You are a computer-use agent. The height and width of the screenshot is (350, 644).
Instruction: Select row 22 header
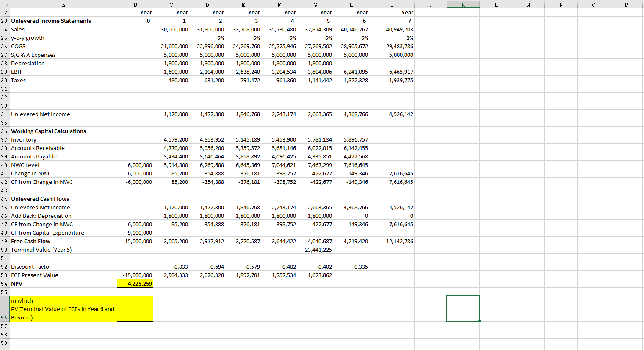[x=4, y=12]
